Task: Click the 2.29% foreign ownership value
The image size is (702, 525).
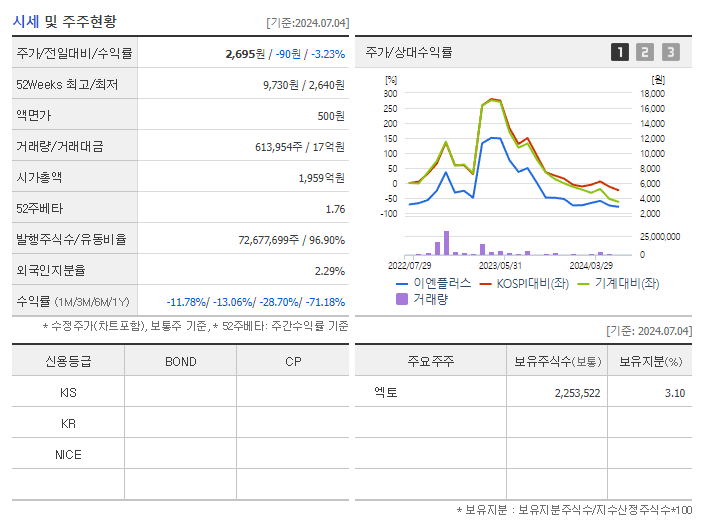Action: 330,271
